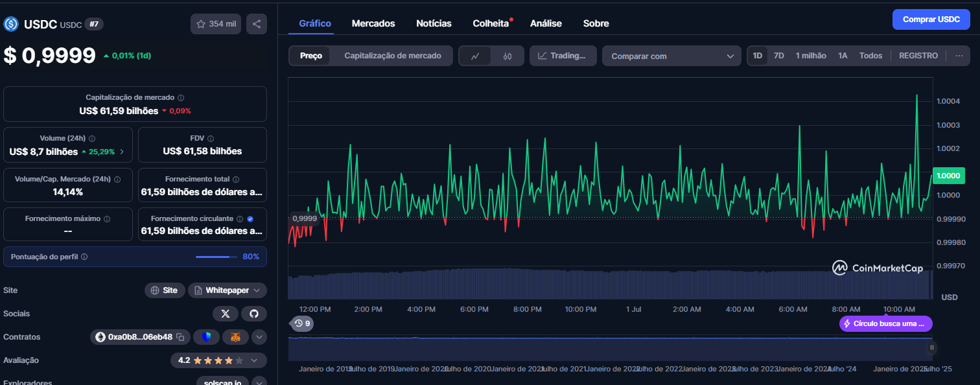Copy the contract address 0xa0b8...06eb48
The height and width of the screenshot is (385, 980).
coord(181,337)
